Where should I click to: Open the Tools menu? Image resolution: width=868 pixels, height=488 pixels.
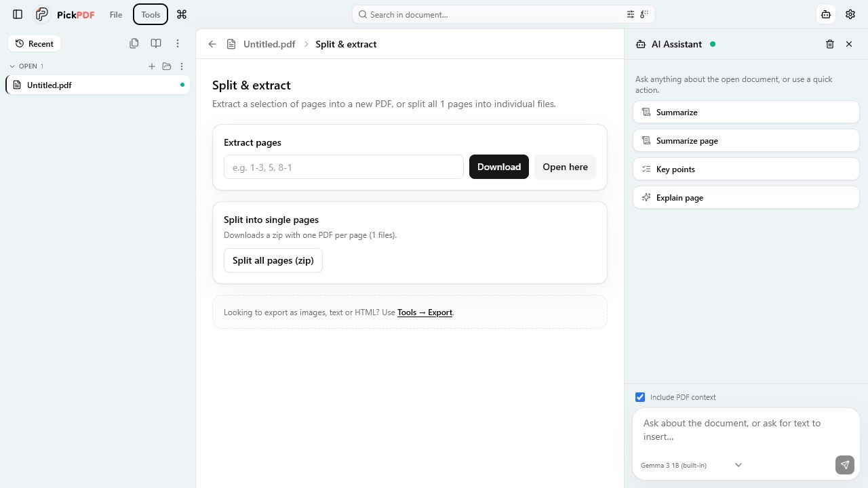[x=151, y=14]
